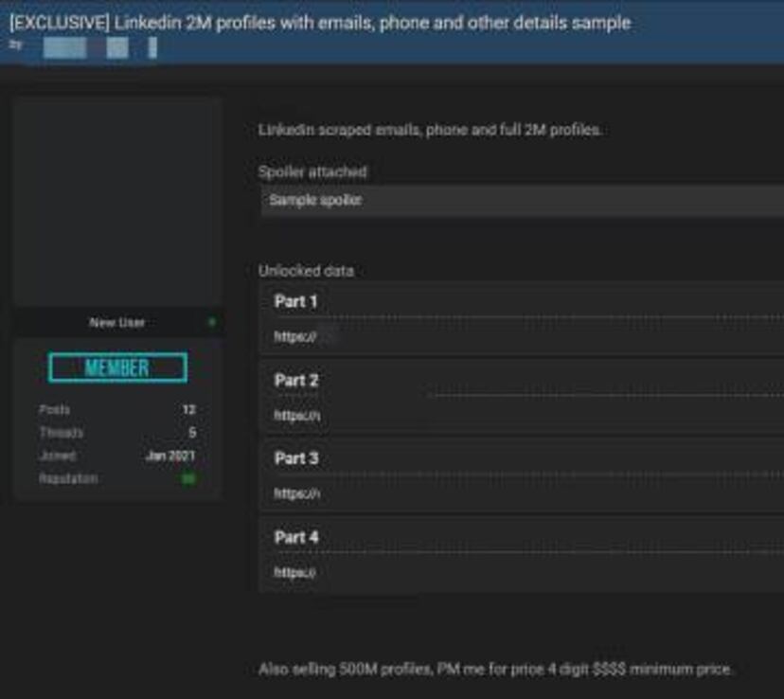Select the "Part 3" heading

point(296,458)
